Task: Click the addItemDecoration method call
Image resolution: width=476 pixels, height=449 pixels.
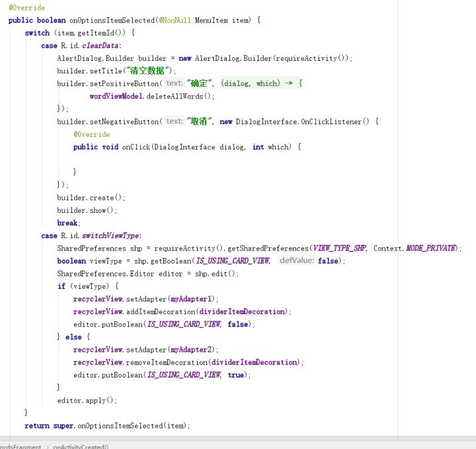Action: pos(161,311)
